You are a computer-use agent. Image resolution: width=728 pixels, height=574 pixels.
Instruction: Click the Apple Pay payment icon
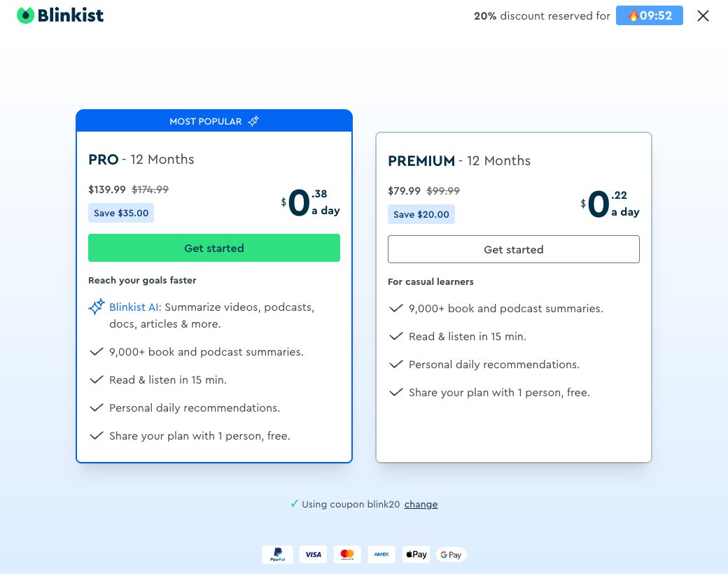pyautogui.click(x=416, y=554)
